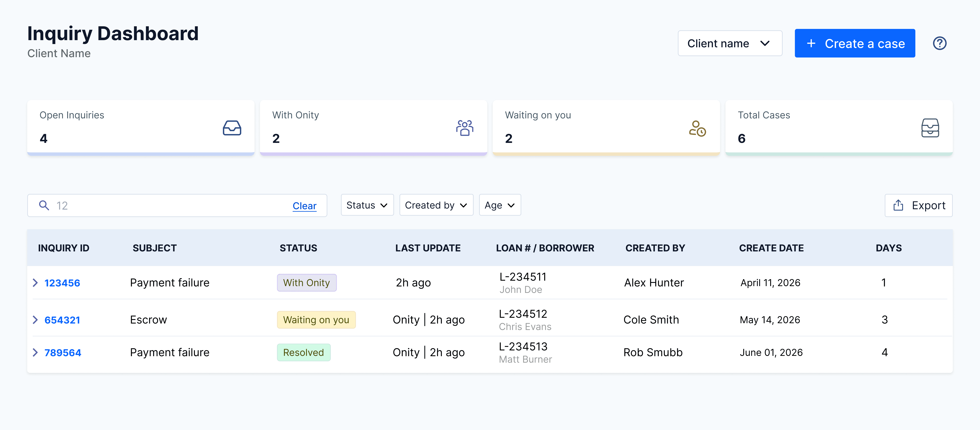The image size is (980, 430).
Task: Click Payment failure subject in row 789564
Action: (170, 352)
